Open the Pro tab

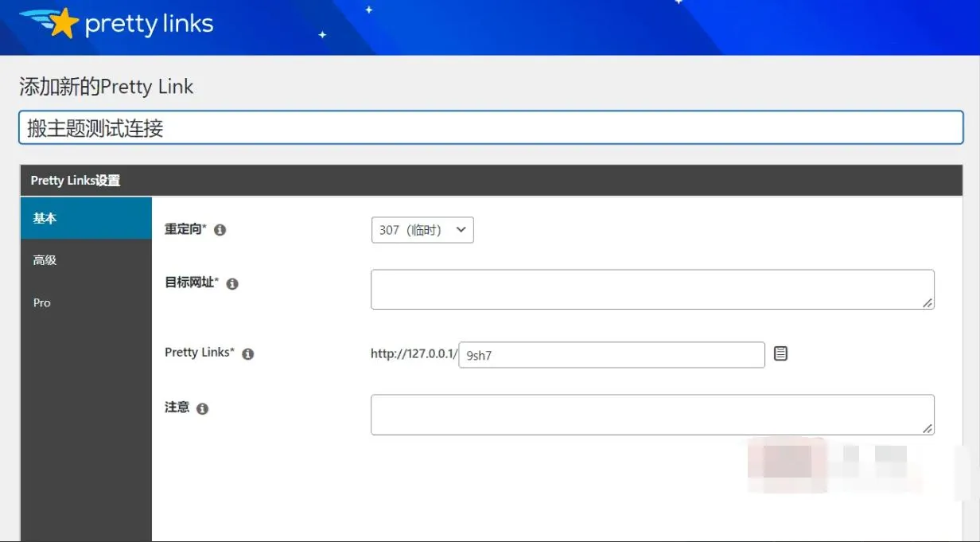pos(86,303)
